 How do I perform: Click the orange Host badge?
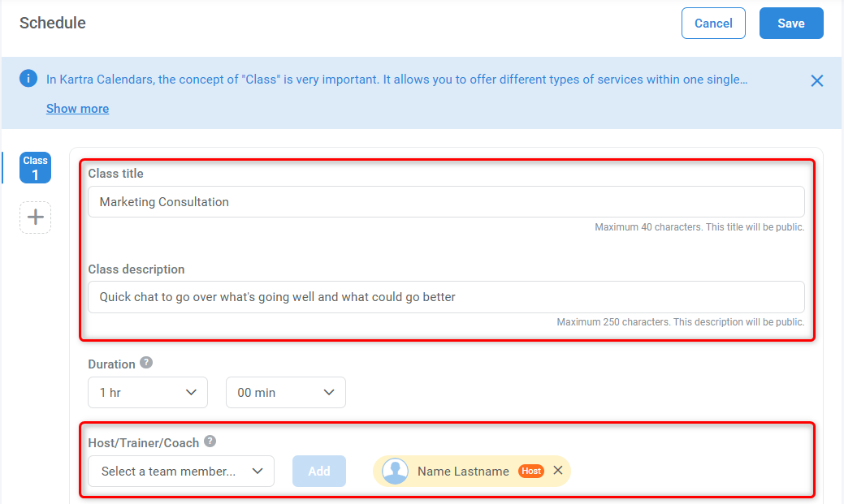point(530,470)
